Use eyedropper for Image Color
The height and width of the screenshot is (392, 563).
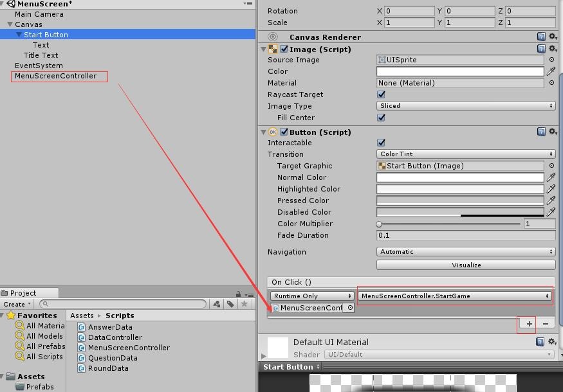pos(551,71)
